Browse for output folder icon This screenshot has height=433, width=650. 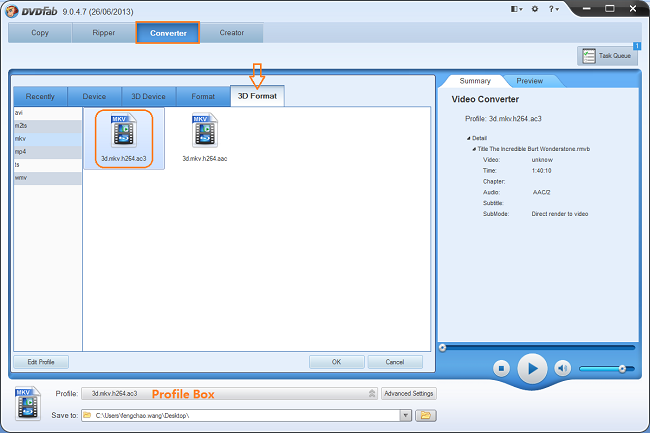pyautogui.click(x=426, y=416)
